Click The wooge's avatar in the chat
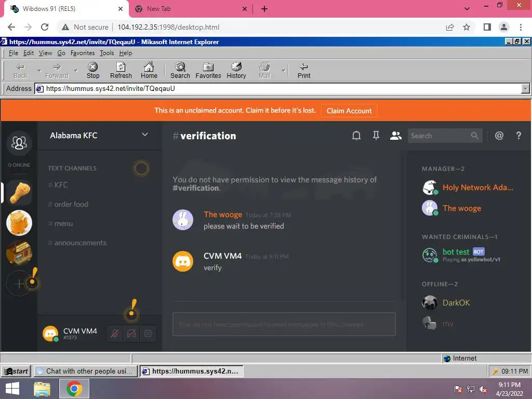 [183, 220]
